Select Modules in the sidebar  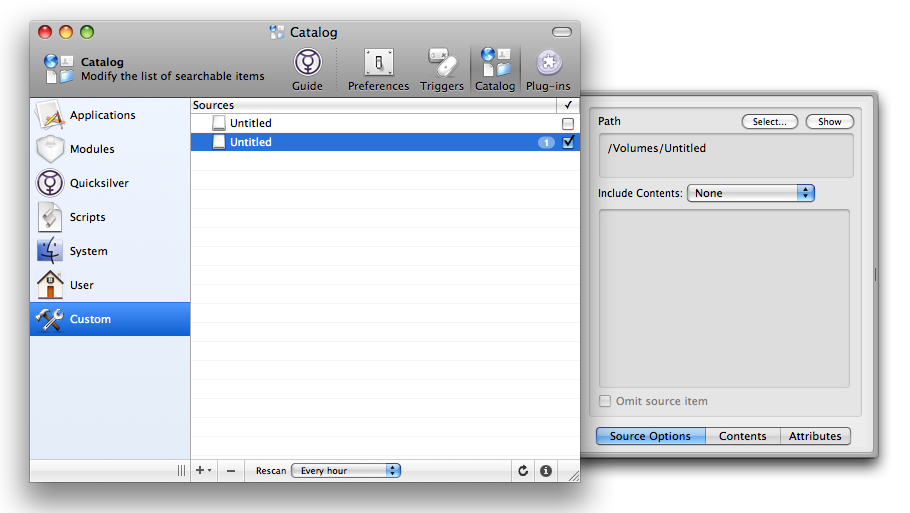(110, 149)
